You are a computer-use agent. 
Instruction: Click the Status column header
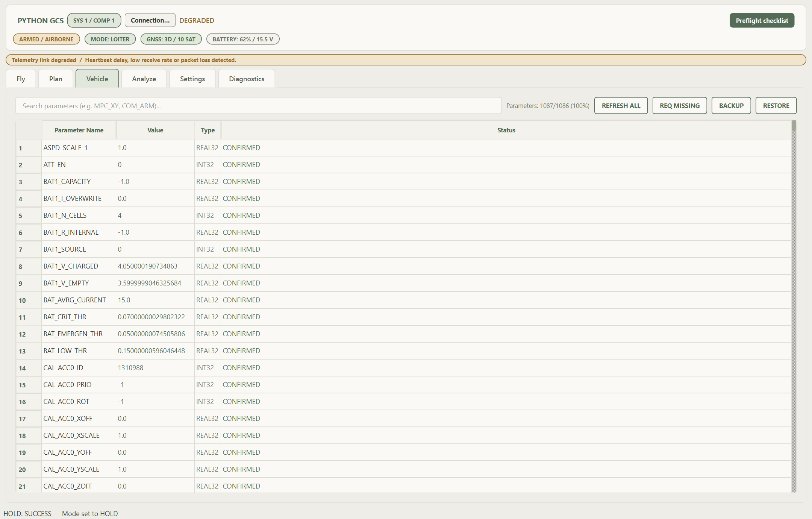point(506,130)
